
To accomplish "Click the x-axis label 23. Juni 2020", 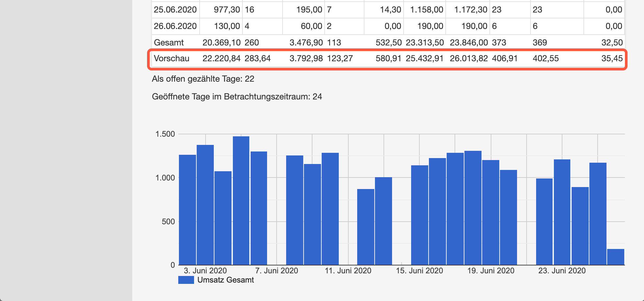I will click(562, 271).
